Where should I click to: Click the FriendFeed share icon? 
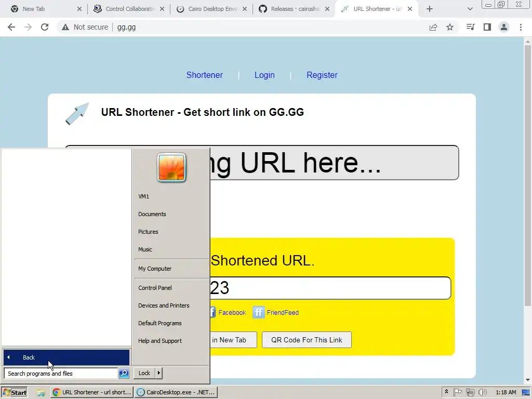click(x=258, y=312)
